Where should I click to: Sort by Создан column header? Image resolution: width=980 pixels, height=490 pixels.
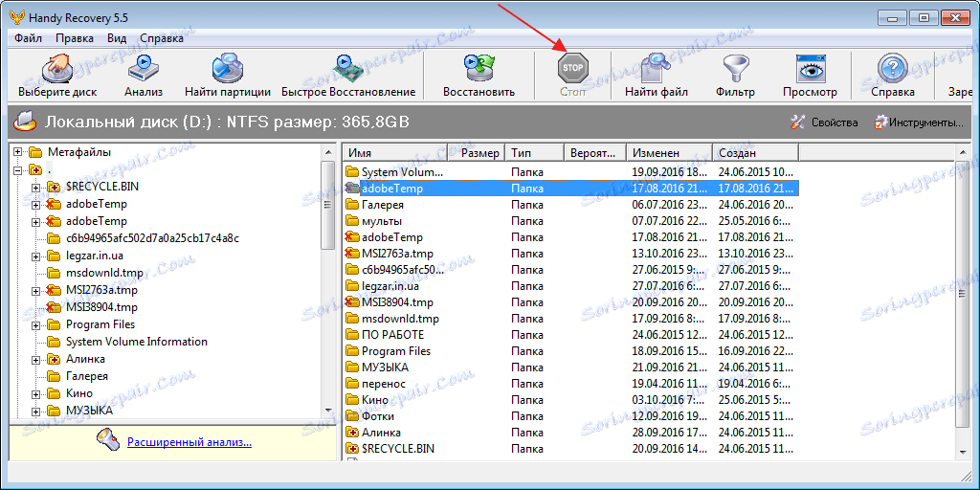[756, 152]
